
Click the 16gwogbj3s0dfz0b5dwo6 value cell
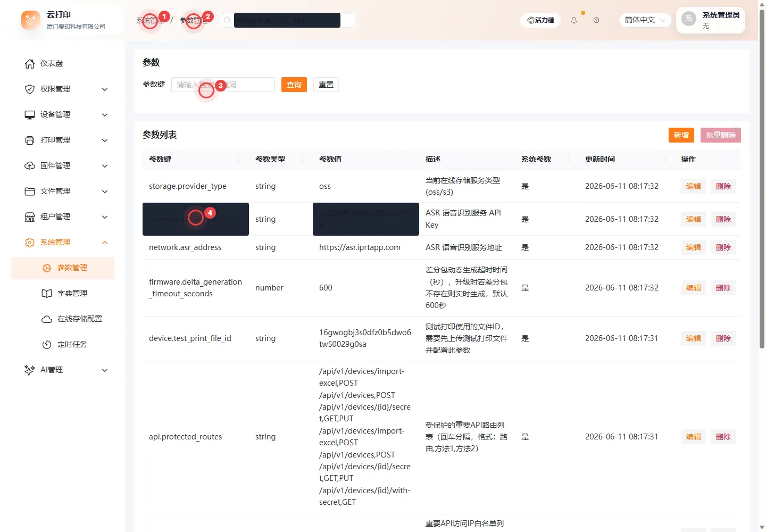[x=365, y=338]
